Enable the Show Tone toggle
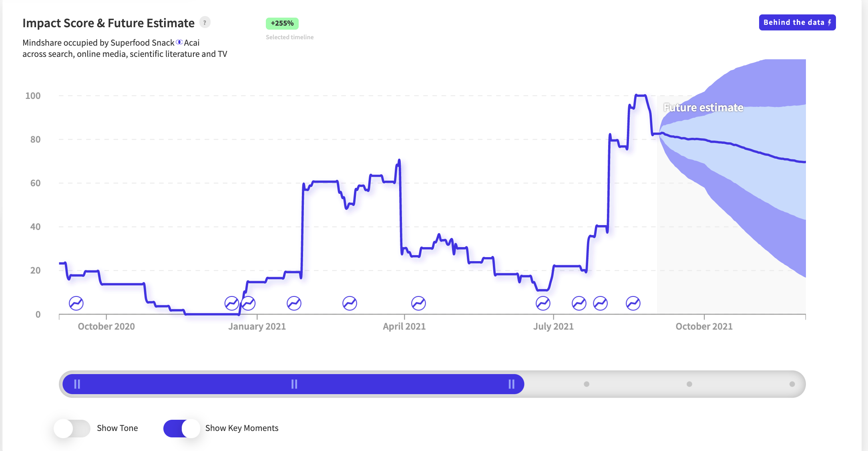The image size is (868, 451). [72, 428]
